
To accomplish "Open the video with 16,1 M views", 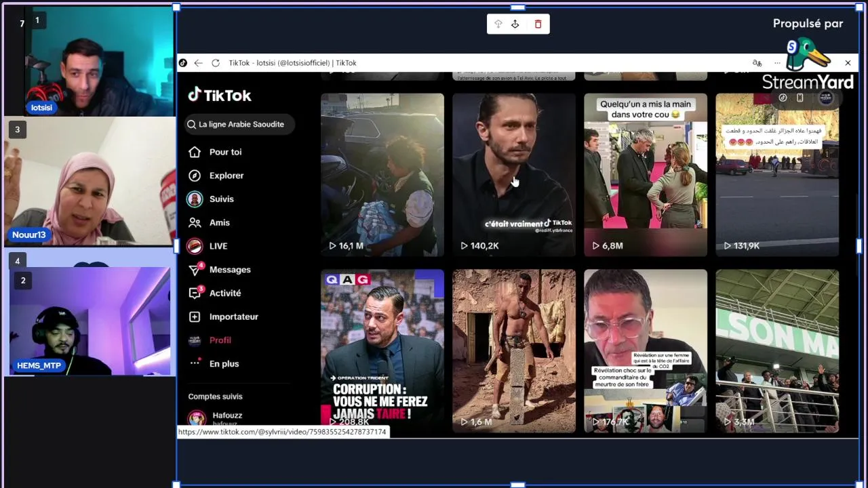I will pos(382,175).
